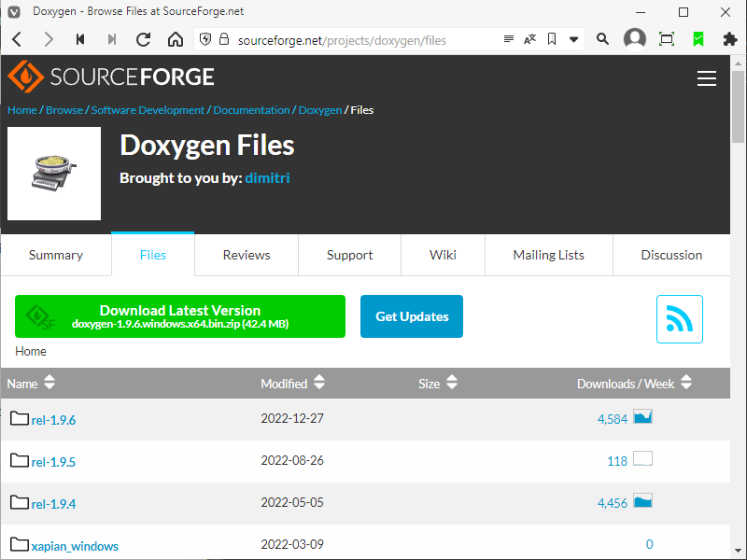This screenshot has width=747, height=560.
Task: Open the user profile avatar
Action: [635, 39]
